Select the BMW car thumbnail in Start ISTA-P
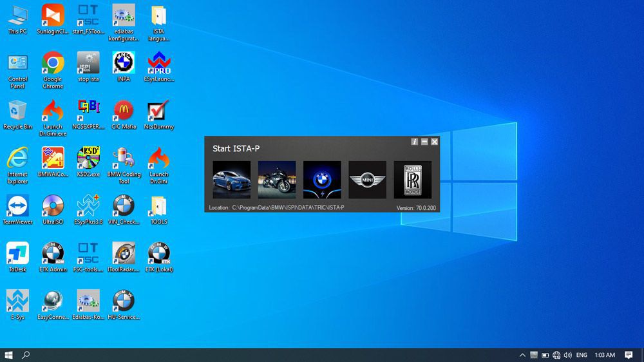Viewport: 644px width, 362px height. 232,180
